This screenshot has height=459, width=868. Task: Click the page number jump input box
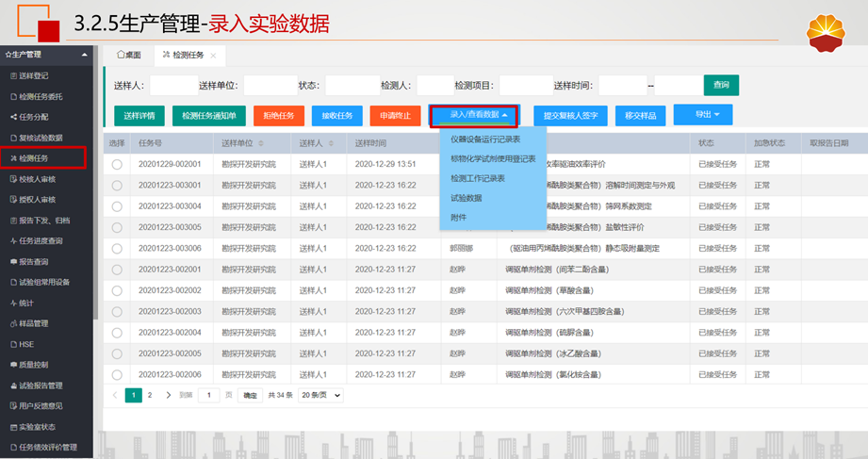click(208, 395)
